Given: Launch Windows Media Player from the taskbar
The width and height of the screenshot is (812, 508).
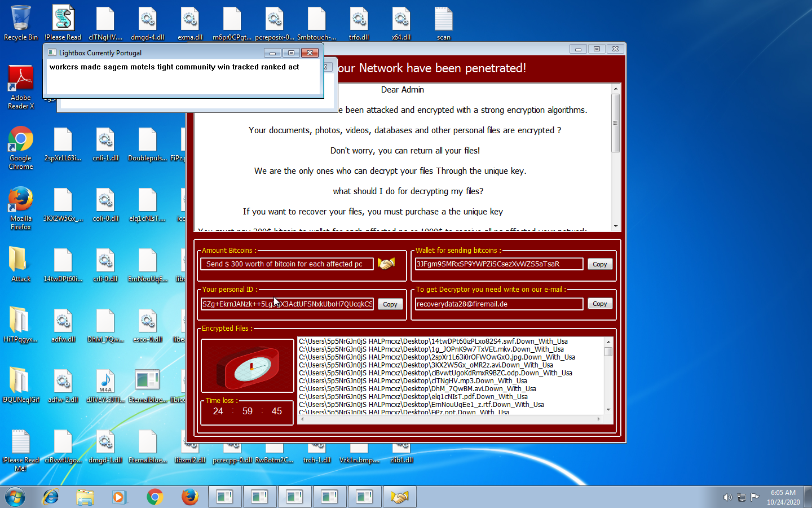Looking at the screenshot, I should click(x=120, y=497).
